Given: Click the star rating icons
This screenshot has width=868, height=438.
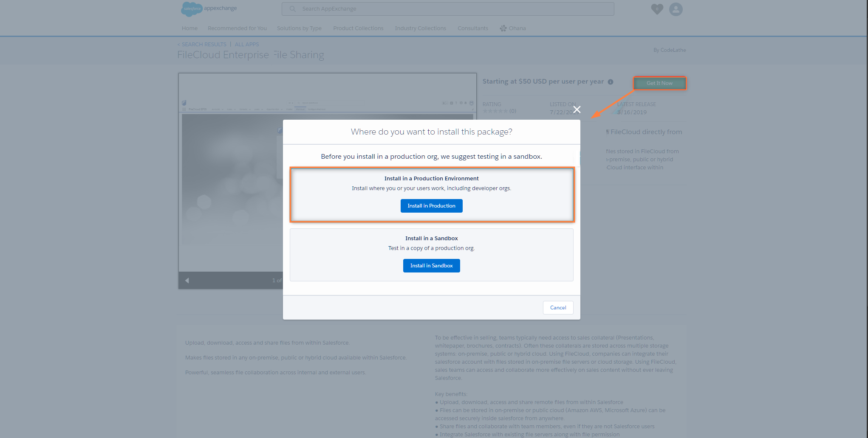Looking at the screenshot, I should [x=495, y=111].
